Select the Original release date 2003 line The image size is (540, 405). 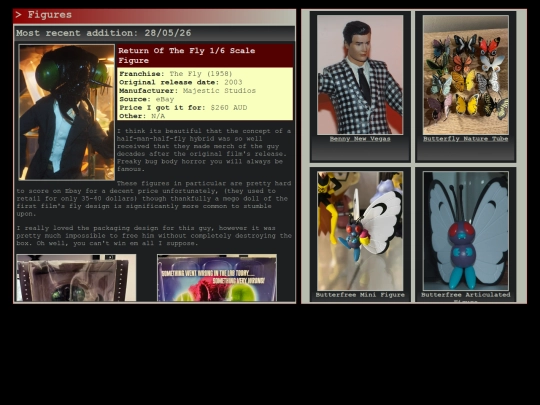180,82
